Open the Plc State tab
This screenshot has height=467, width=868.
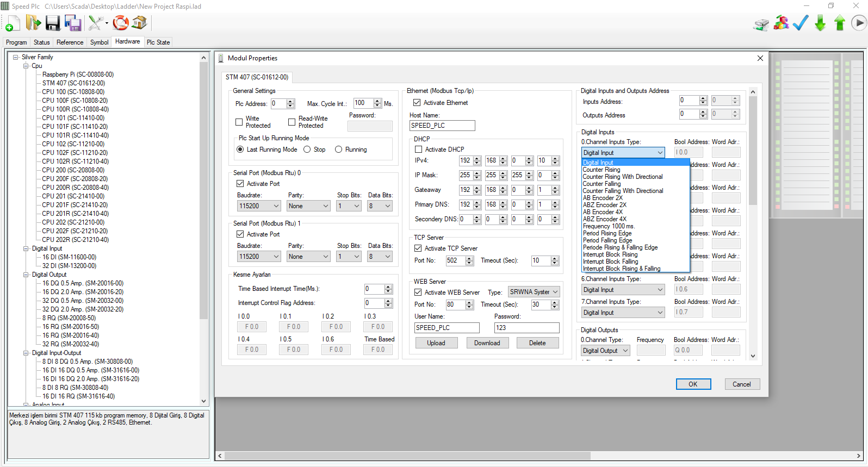click(x=158, y=42)
